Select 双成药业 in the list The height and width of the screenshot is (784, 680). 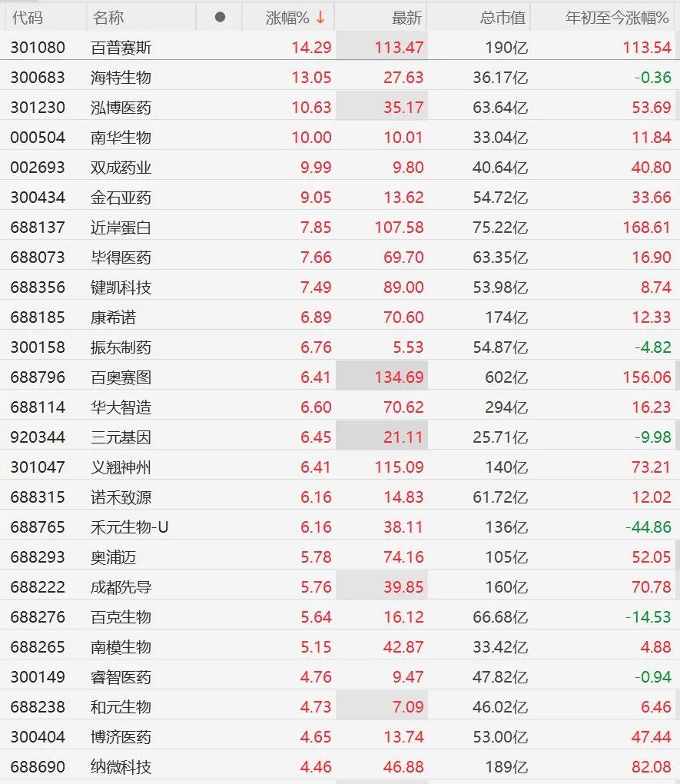coord(121,168)
